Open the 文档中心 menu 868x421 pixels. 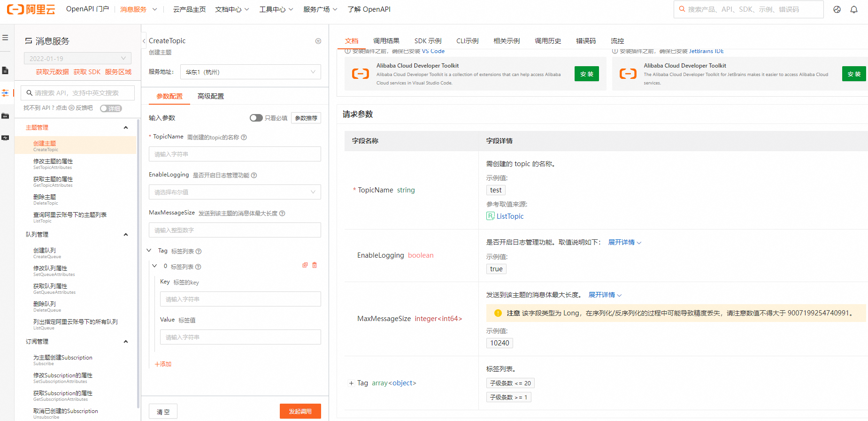pos(232,9)
